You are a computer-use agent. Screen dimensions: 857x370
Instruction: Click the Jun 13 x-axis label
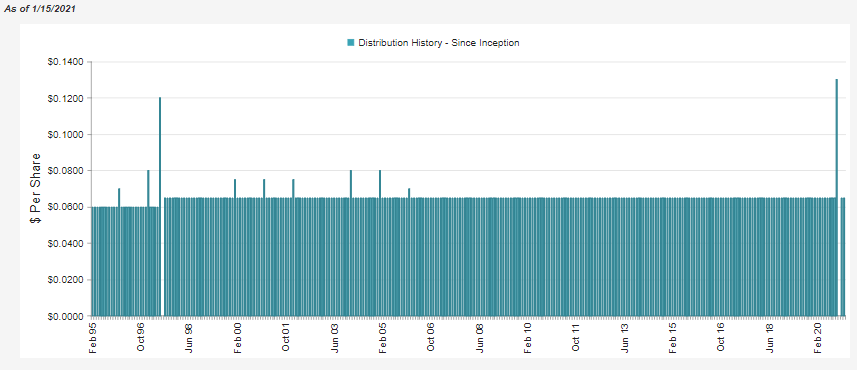[624, 338]
